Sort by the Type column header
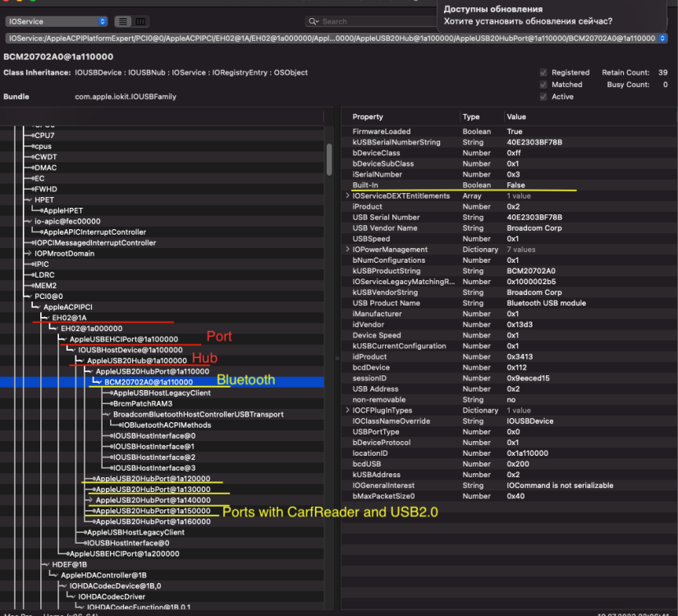Screen dimensions: 678x616 point(471,117)
